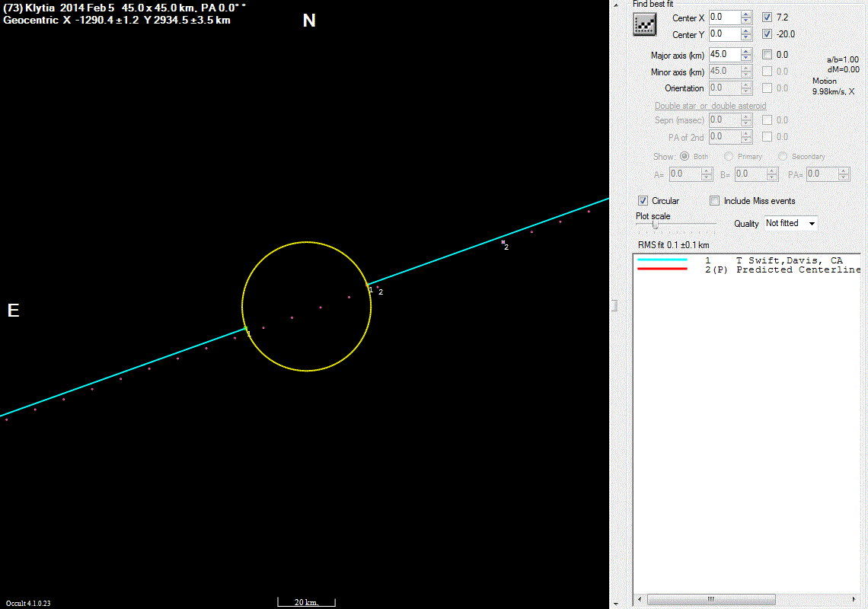Click the PA of 2nd spinner arrows
The image size is (868, 609).
pyautogui.click(x=746, y=136)
